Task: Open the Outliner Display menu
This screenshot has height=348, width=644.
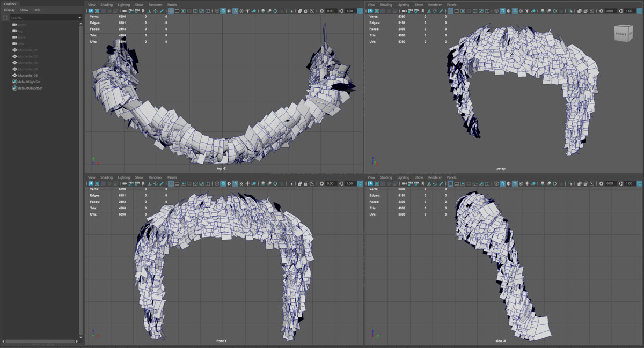Action: coord(9,10)
